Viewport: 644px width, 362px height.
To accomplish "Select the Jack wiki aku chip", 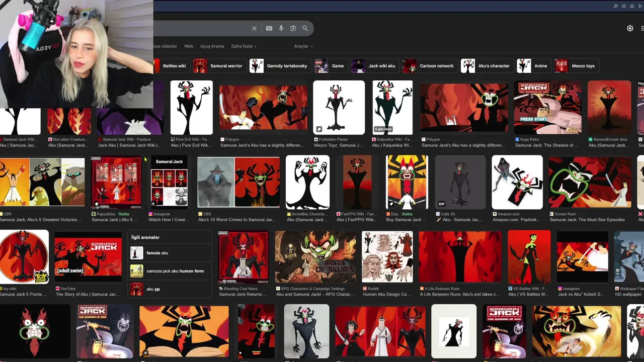I will click(x=374, y=66).
